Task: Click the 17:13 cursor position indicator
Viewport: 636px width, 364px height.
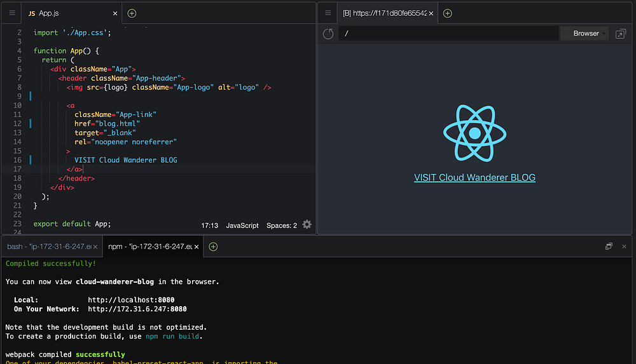Action: 210,226
